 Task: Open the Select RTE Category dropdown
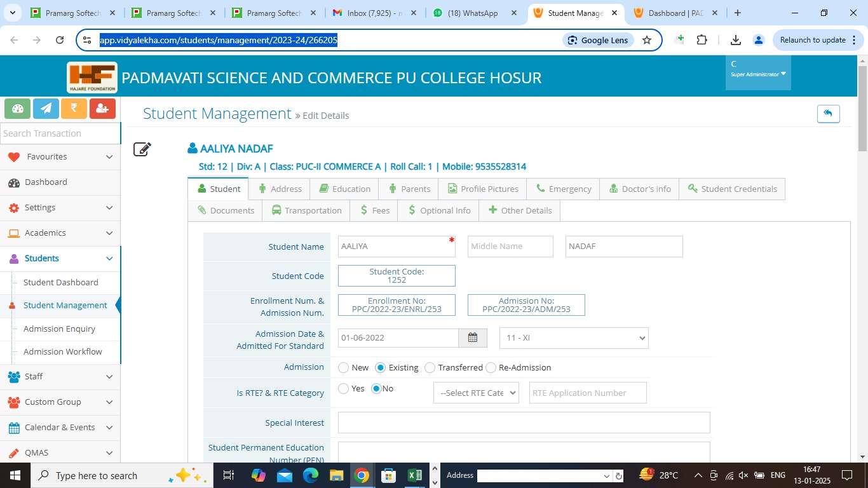(476, 393)
